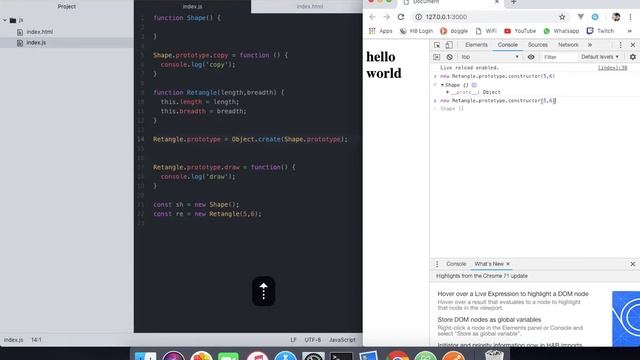Close the DevTools panel
This screenshot has height=360, width=640.
click(633, 45)
